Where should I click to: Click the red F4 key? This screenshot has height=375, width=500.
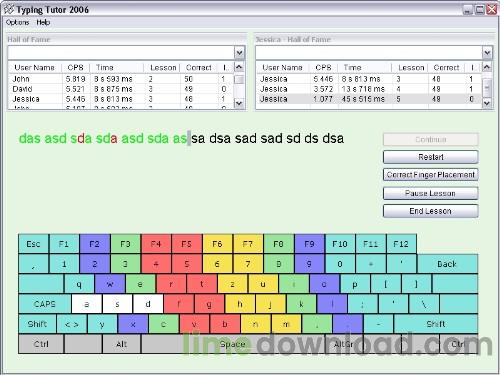pyautogui.click(x=156, y=244)
